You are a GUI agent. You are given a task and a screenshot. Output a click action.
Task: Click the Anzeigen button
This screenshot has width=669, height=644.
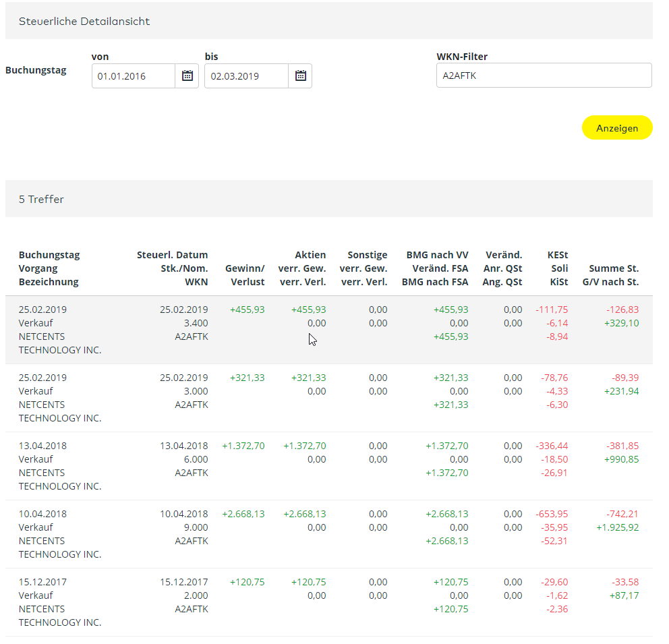(x=616, y=127)
